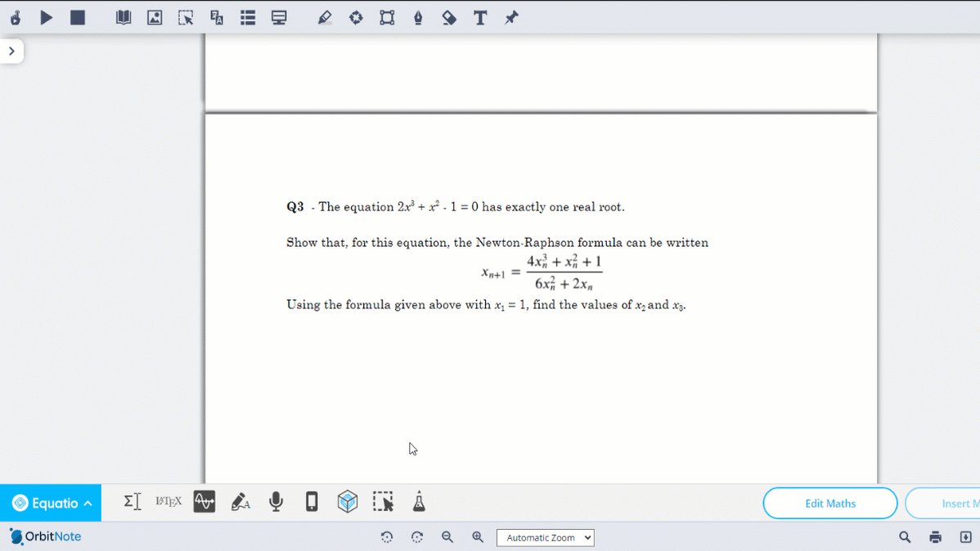
Task: Click the 'Using the formula given above' sentence
Action: pyautogui.click(x=486, y=305)
